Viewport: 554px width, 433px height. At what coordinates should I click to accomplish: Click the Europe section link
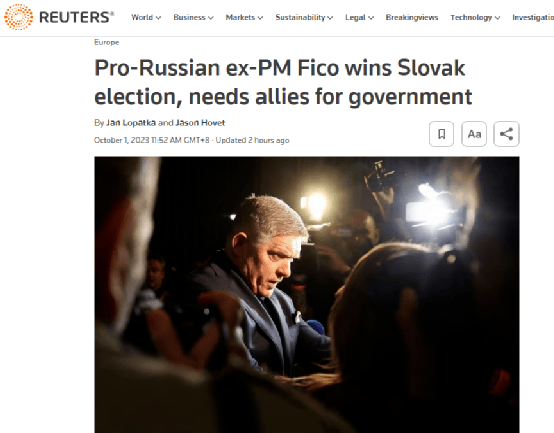[106, 42]
